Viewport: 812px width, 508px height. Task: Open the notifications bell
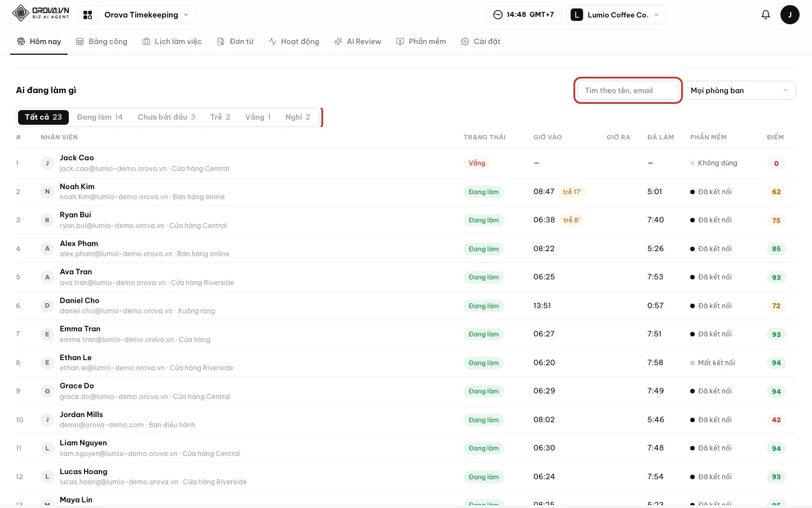point(766,15)
